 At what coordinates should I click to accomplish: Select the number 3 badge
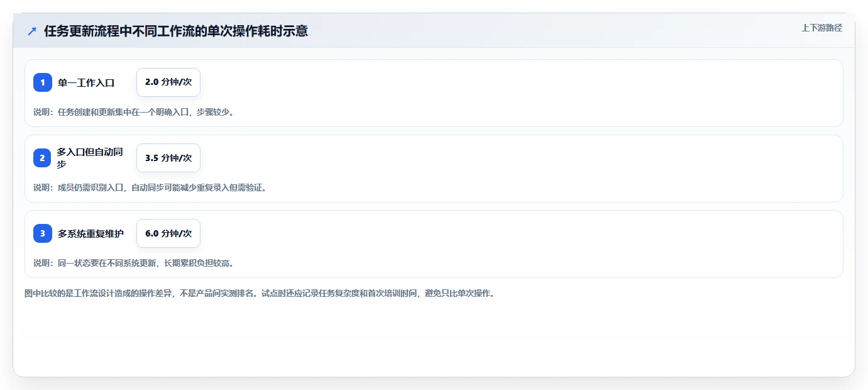point(43,233)
